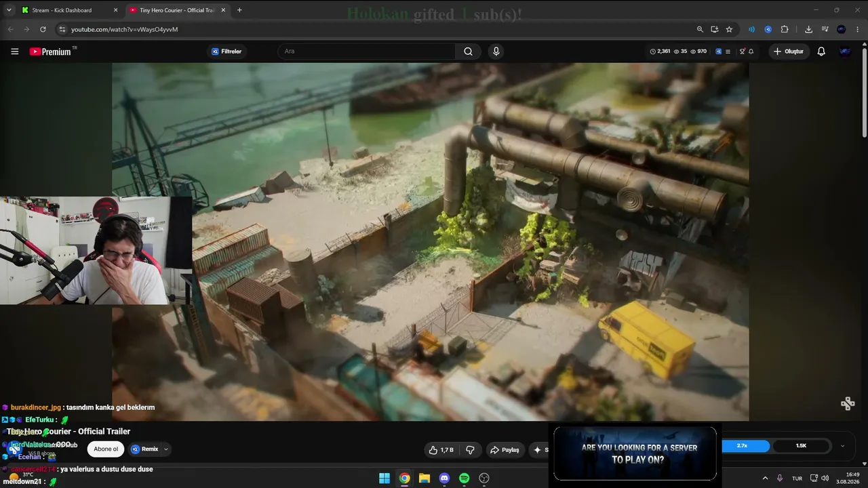Select the Tiny Hero Courier trailer tab
Screen dimensions: 868x488
[x=178, y=10]
